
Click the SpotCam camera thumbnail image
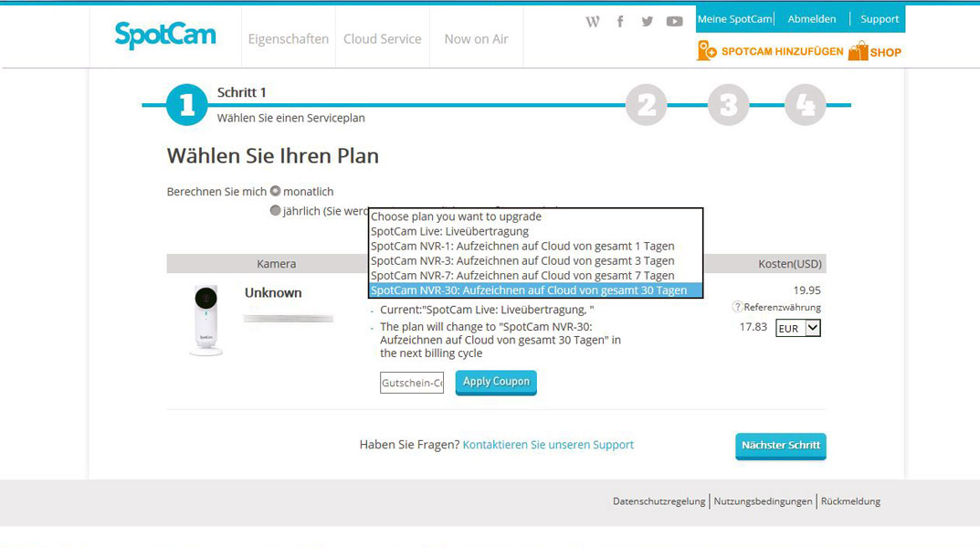206,321
